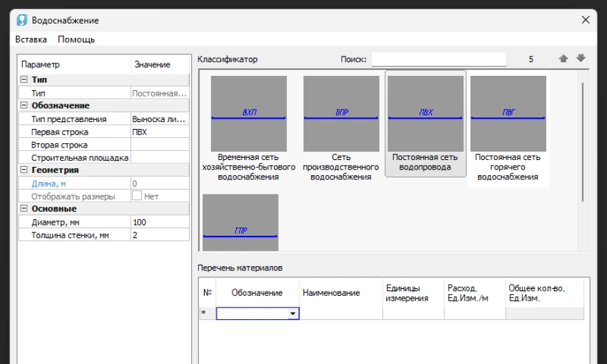
Task: Toggle the Отображать размеры checkbox
Action: (137, 196)
